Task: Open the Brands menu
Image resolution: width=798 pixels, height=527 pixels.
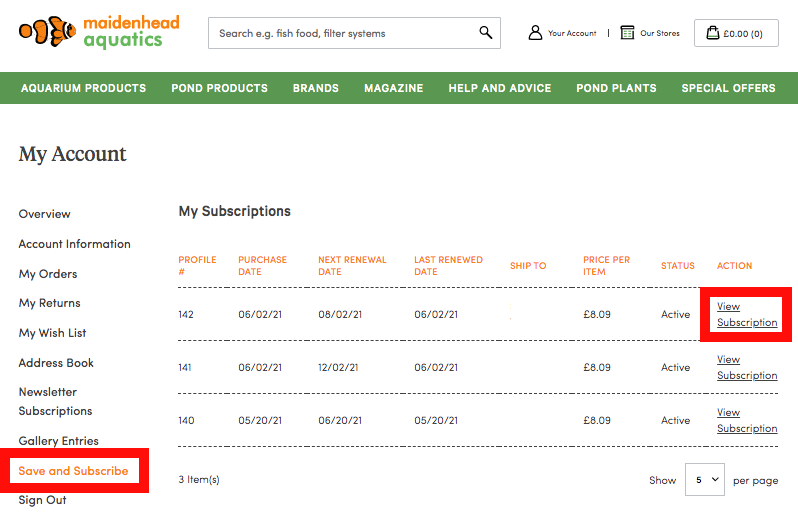Action: point(316,88)
